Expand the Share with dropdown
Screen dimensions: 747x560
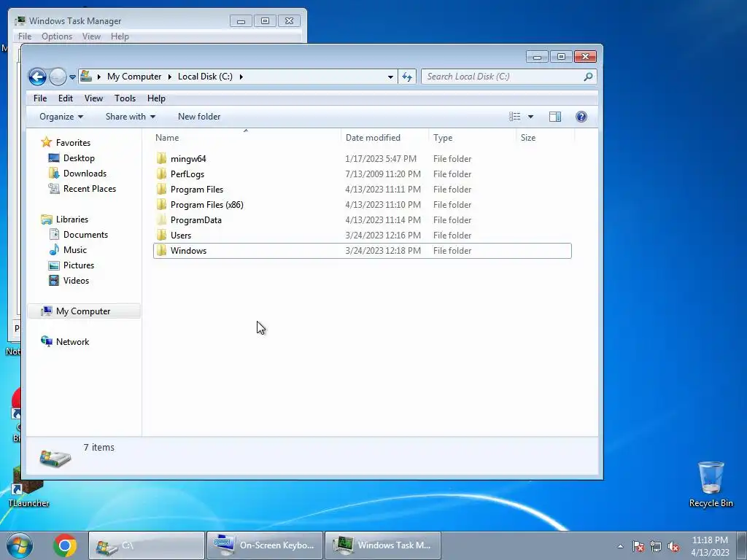pos(131,117)
